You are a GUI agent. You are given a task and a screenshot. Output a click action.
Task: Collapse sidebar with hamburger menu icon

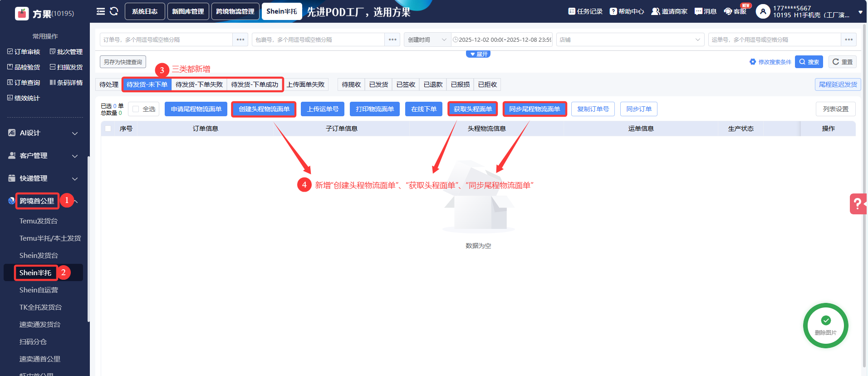[101, 11]
